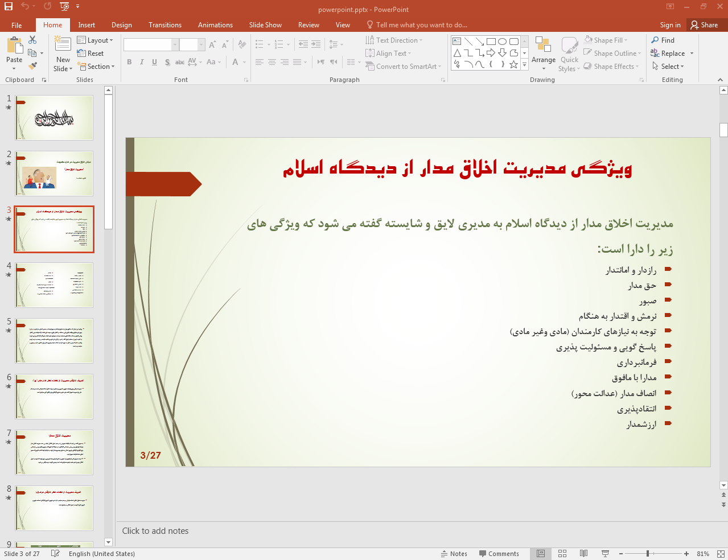The width and height of the screenshot is (728, 560).
Task: Open the Section dropdown
Action: point(96,67)
